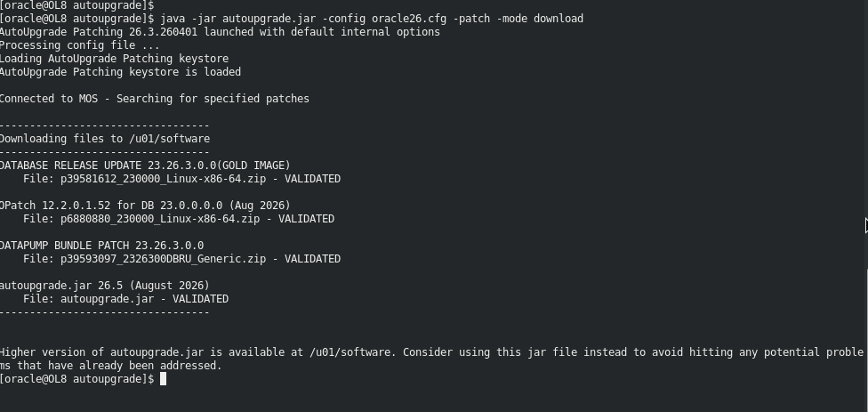This screenshot has width=868, height=412.
Task: Click the DATAPUMP BUNDLE PATCH 23.26.3.0.0 heading
Action: pos(102,246)
